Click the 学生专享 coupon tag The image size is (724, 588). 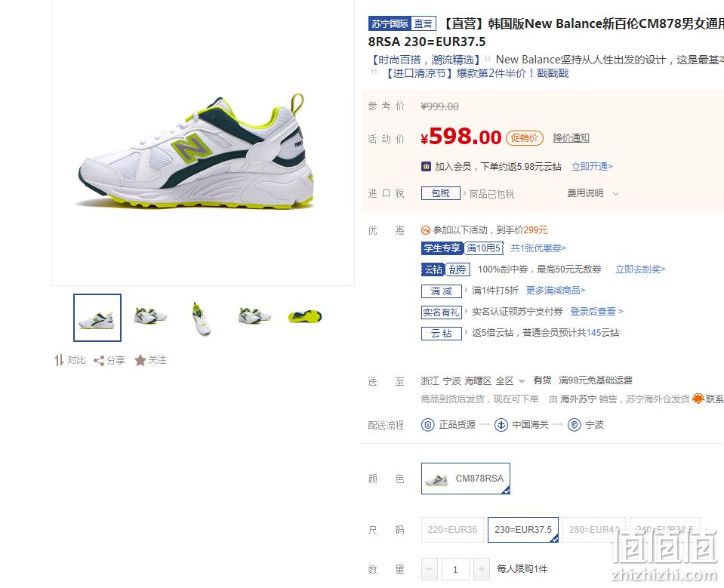coord(442,248)
